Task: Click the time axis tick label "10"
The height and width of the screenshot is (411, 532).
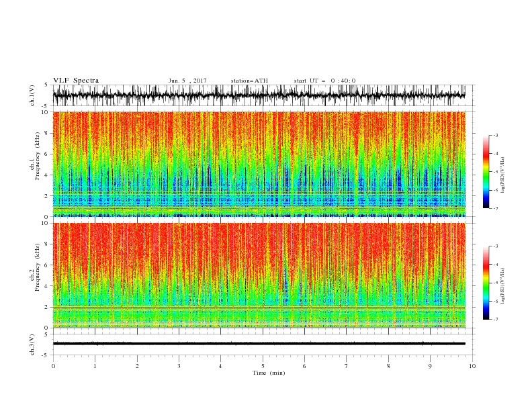Action: click(472, 366)
